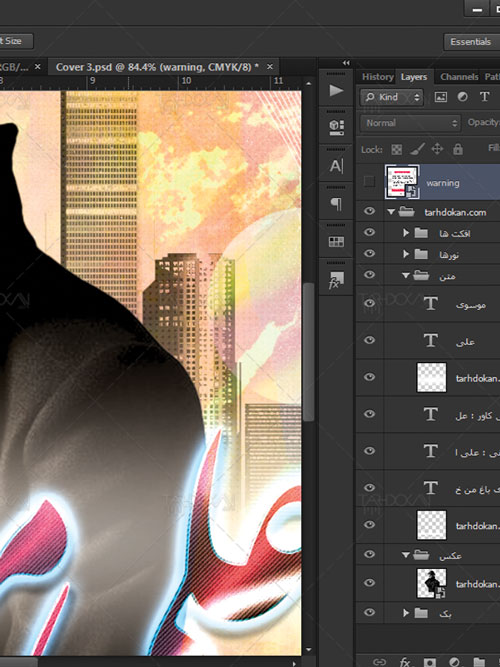Hide the عکس group
500x667 pixels.
369,554
